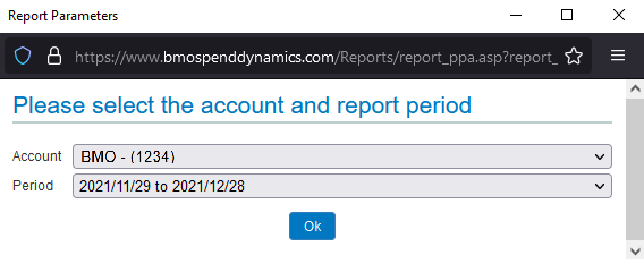Click the Report Parameters window title

pyautogui.click(x=63, y=16)
